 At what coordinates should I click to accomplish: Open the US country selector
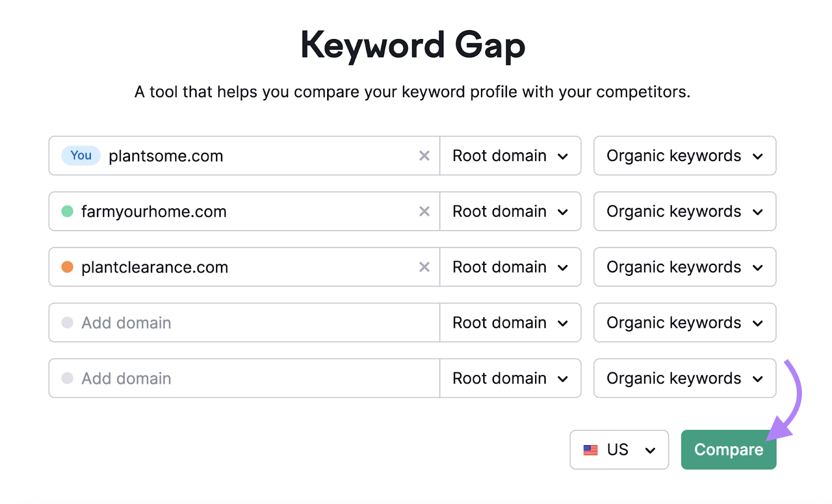(619, 449)
